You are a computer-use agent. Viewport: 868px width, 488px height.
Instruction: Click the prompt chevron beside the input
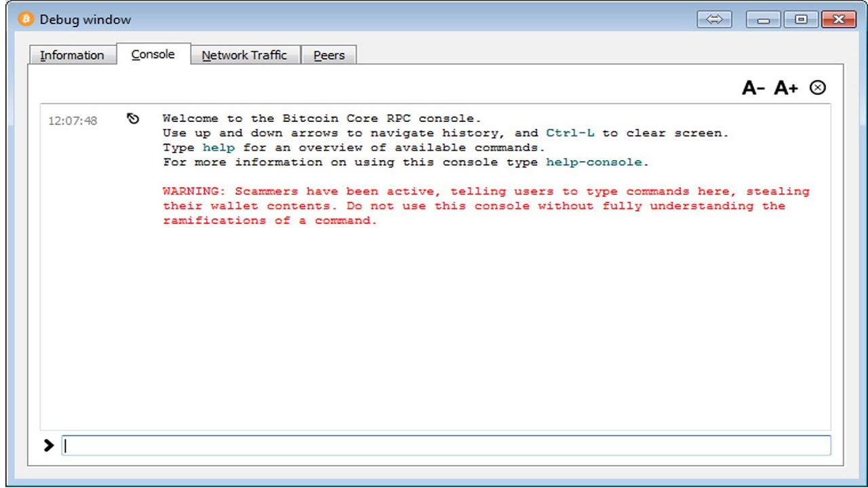pos(48,445)
